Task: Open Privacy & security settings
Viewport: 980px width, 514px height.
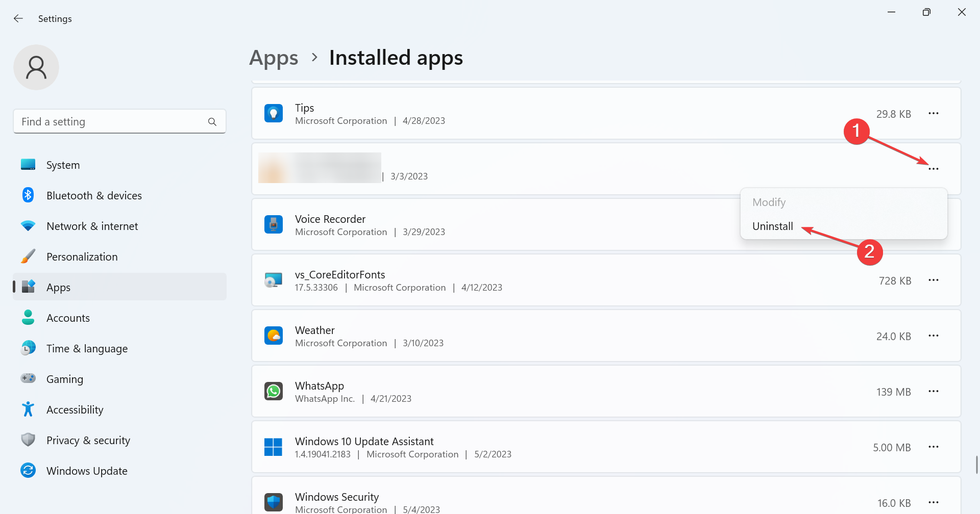Action: tap(28, 440)
